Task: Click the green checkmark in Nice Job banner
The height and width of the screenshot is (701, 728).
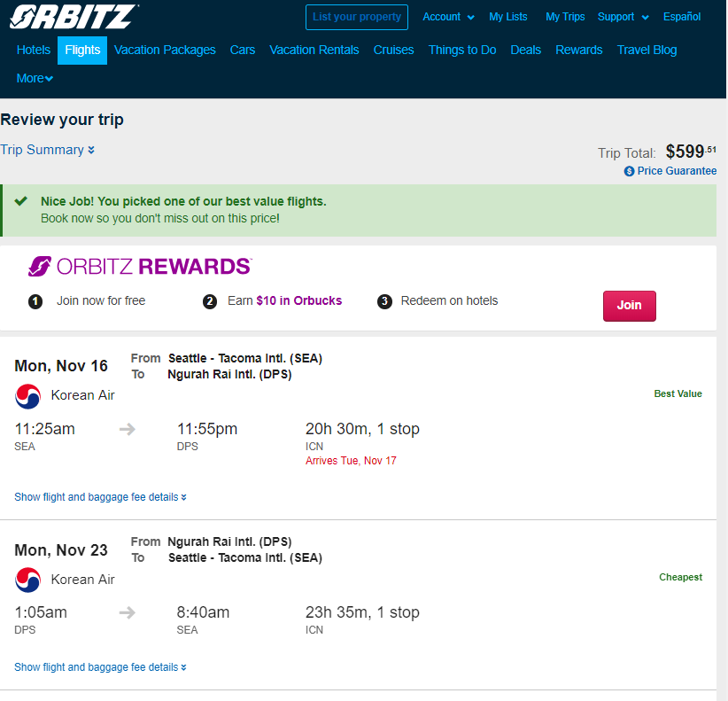Action: tap(21, 201)
